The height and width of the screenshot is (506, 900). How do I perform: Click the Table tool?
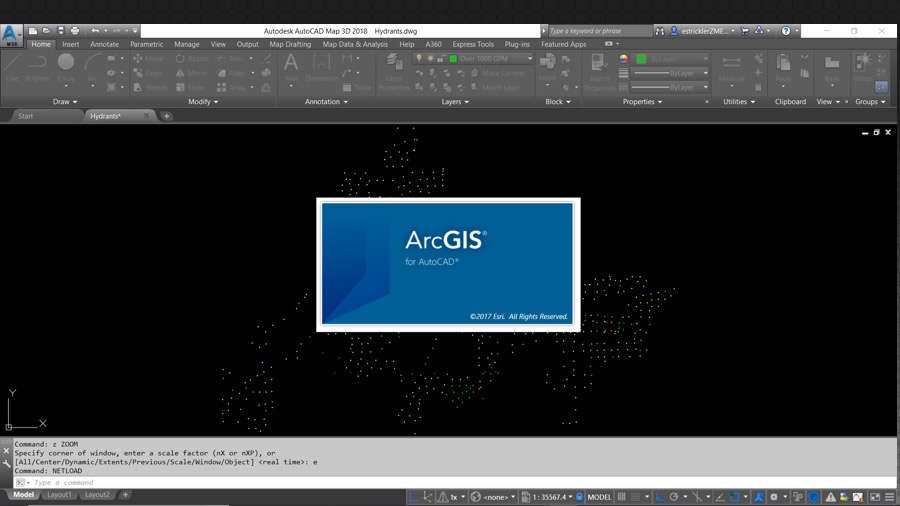pyautogui.click(x=356, y=87)
